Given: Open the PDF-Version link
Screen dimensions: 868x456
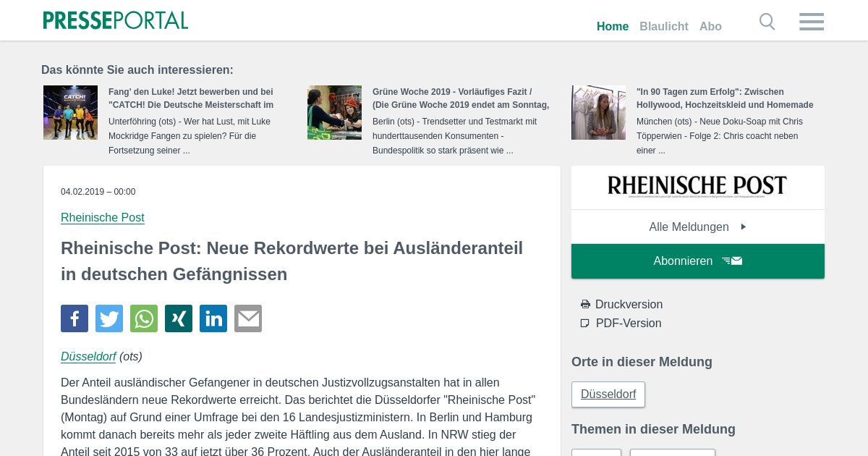Looking at the screenshot, I should click(x=629, y=324).
